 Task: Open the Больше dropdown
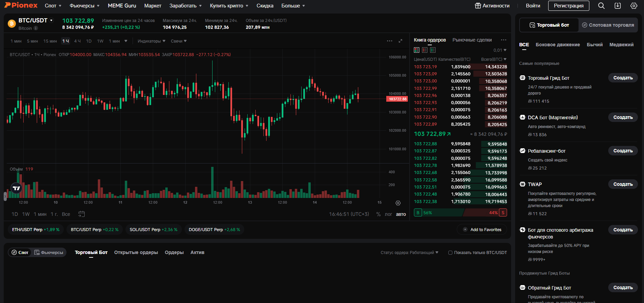[x=293, y=6]
